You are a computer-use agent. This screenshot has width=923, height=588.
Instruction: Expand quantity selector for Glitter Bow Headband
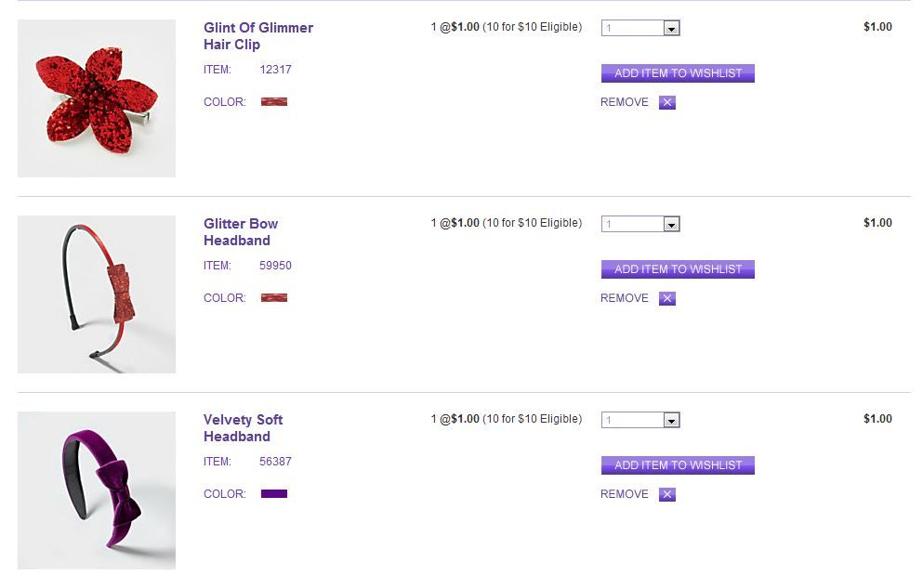[x=671, y=225]
